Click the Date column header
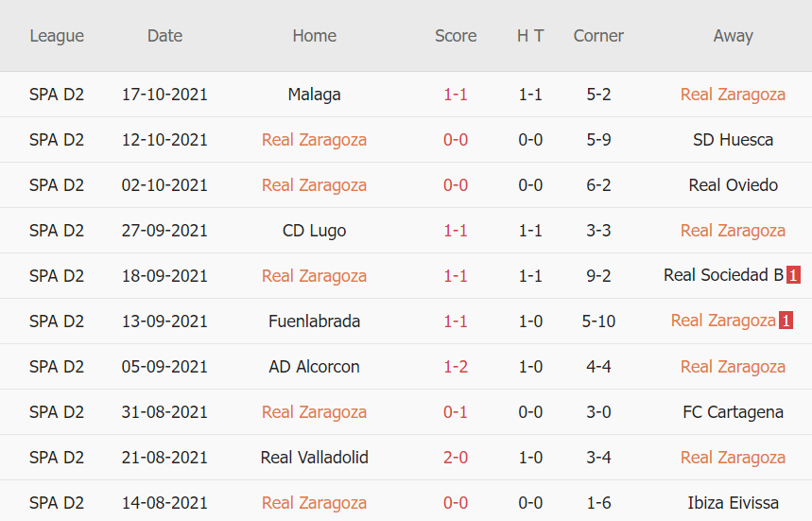 164,36
